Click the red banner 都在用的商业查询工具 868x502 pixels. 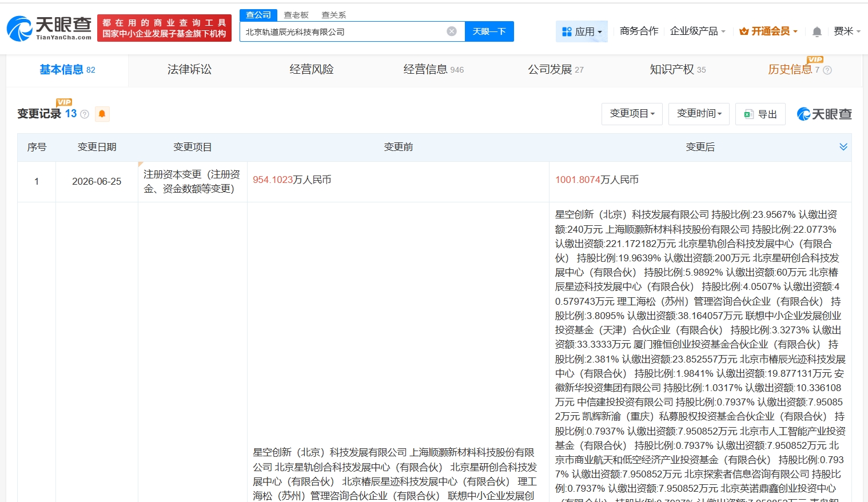tap(165, 28)
